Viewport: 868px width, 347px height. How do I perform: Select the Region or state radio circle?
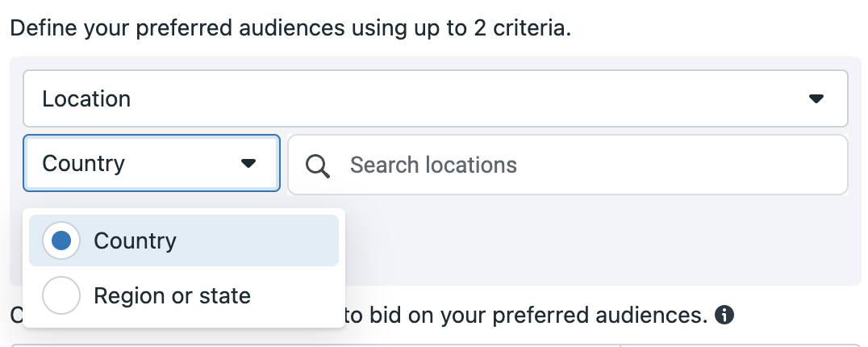(61, 295)
